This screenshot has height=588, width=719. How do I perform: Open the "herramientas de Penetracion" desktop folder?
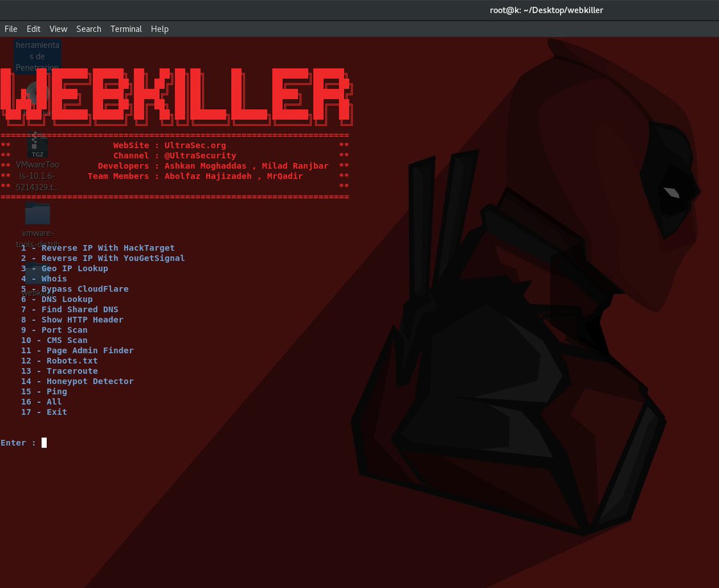(37, 54)
